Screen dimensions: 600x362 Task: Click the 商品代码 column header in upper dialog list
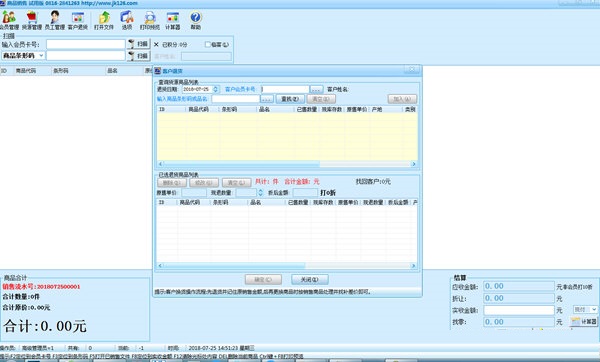[x=198, y=109]
